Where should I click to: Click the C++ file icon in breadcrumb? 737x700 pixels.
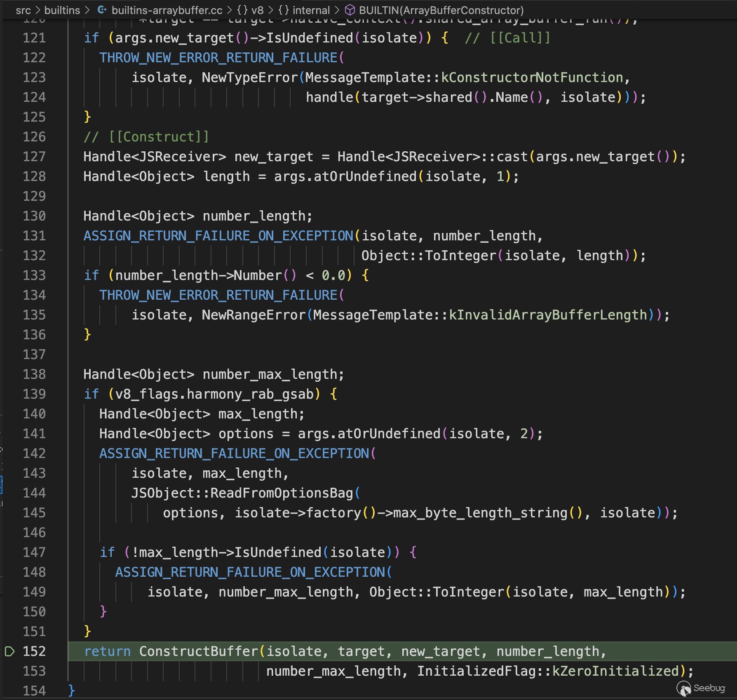[102, 10]
